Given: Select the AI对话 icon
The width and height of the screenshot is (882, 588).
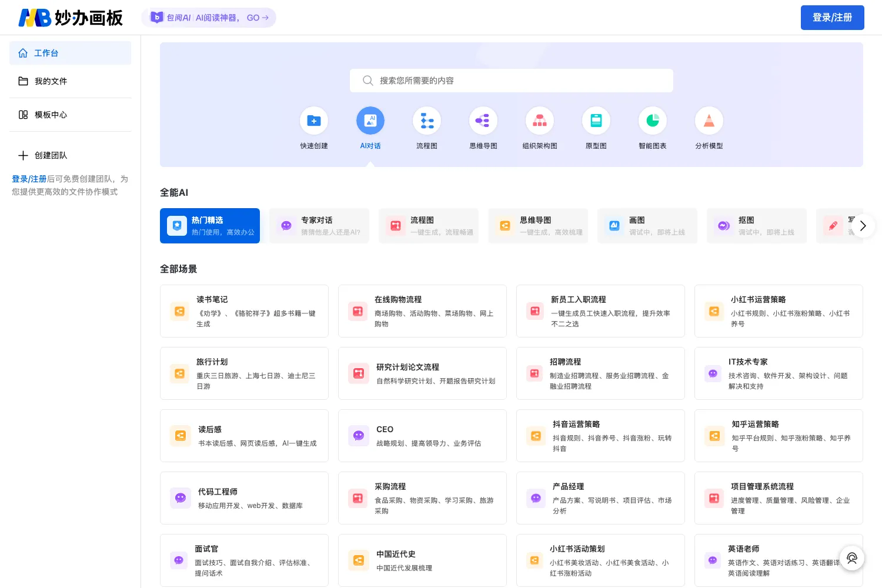Looking at the screenshot, I should [x=370, y=121].
